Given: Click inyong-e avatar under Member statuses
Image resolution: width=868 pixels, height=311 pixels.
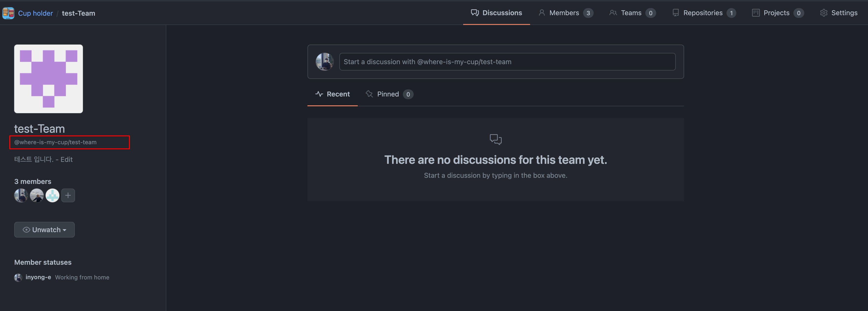Looking at the screenshot, I should tap(18, 277).
